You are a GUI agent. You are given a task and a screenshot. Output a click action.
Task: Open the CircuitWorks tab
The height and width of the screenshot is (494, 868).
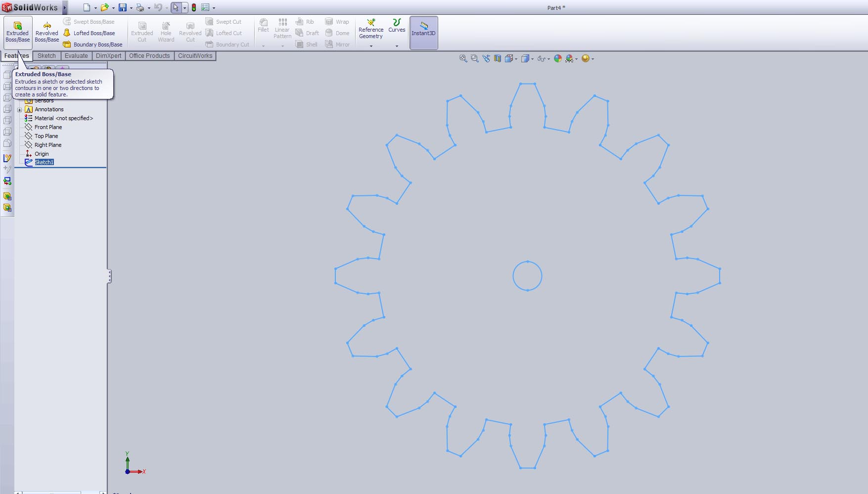pyautogui.click(x=195, y=56)
